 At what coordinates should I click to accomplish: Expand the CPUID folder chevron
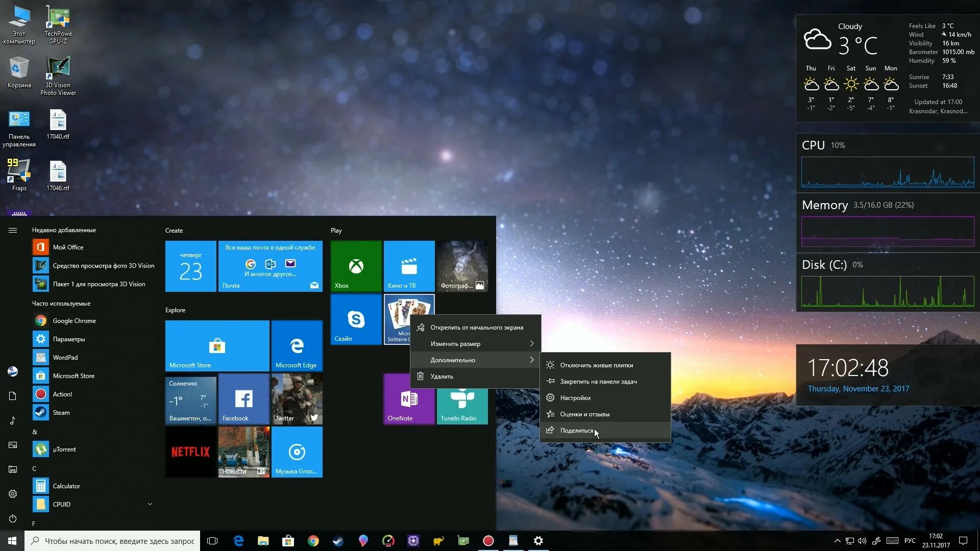150,504
